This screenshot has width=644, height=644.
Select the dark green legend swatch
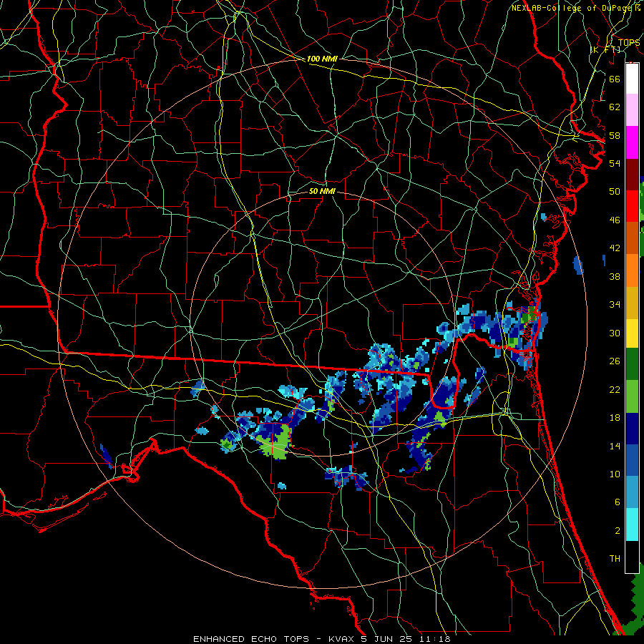click(x=632, y=364)
